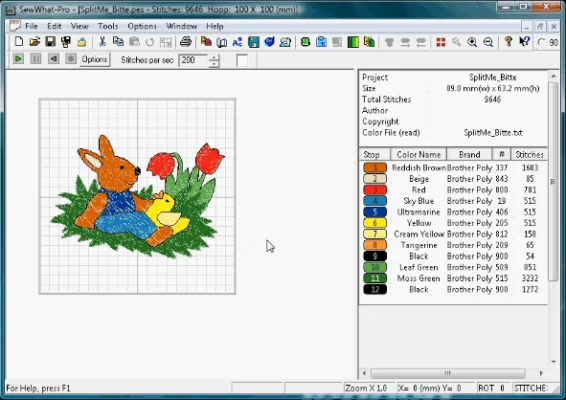
Task: Open the lettering tool (Ac icon)
Action: coord(237,42)
